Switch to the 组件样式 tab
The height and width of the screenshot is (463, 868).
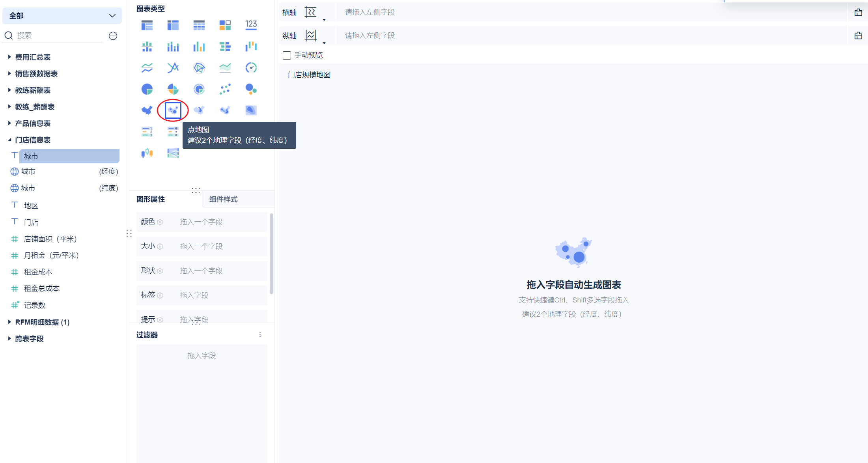click(x=223, y=199)
